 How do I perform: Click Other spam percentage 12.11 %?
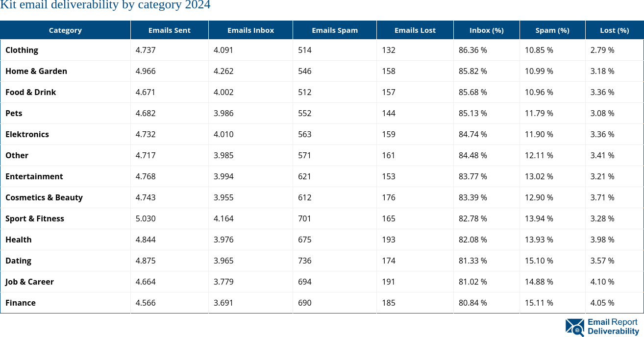coord(539,155)
